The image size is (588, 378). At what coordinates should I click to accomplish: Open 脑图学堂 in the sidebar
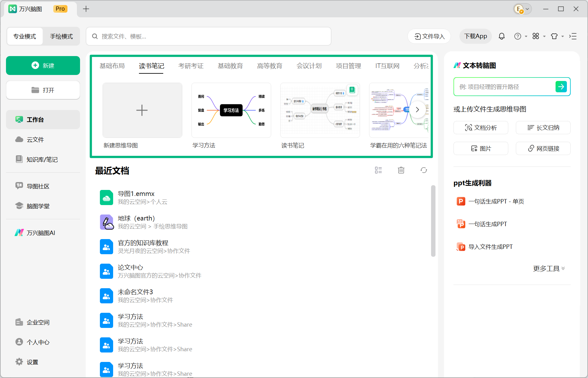(x=43, y=206)
